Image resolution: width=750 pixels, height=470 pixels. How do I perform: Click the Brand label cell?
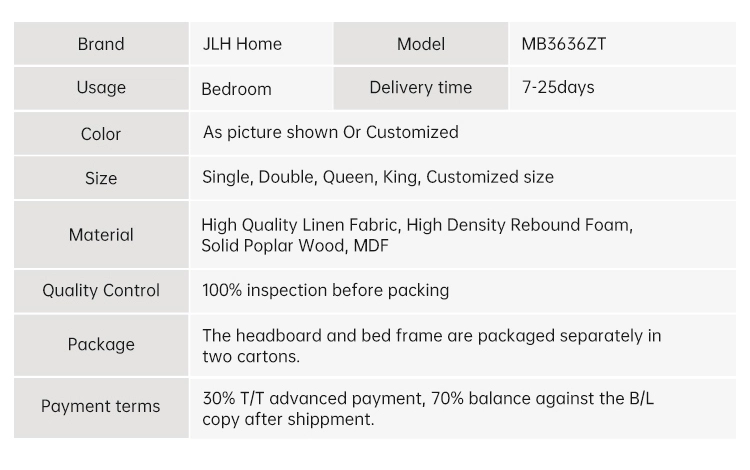[x=101, y=44]
